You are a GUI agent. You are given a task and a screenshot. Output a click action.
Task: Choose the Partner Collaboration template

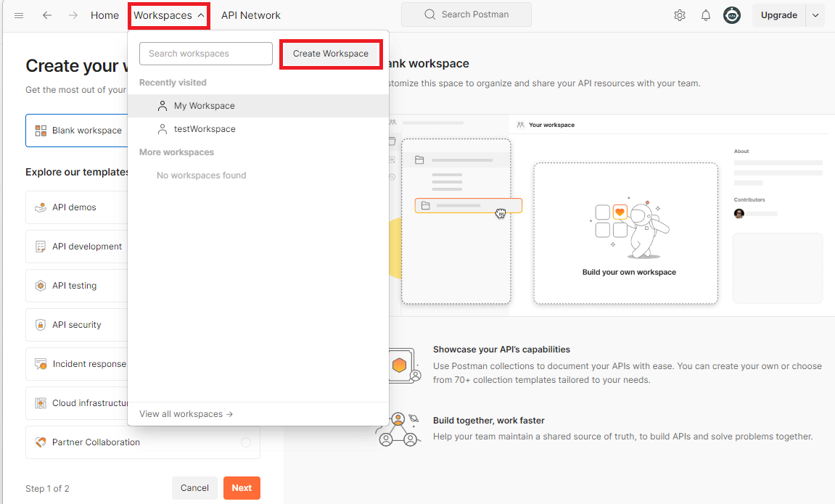143,442
